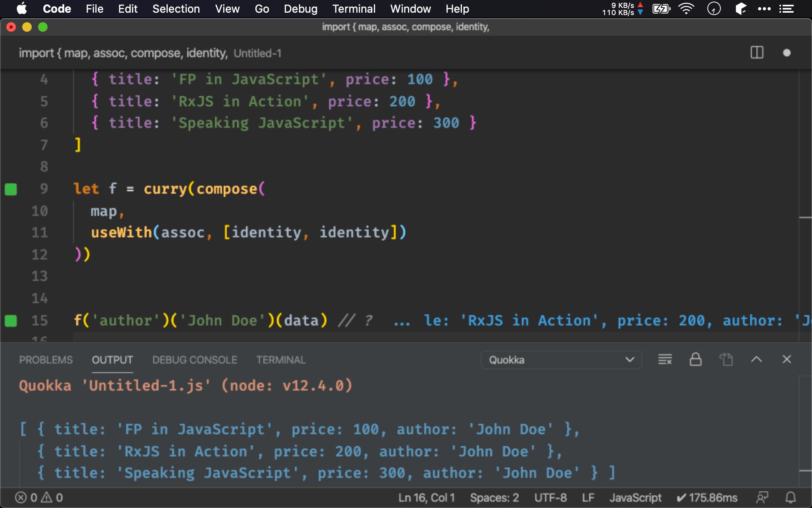Click the 'map' argument on line 10
This screenshot has width=812, height=508.
104,211
